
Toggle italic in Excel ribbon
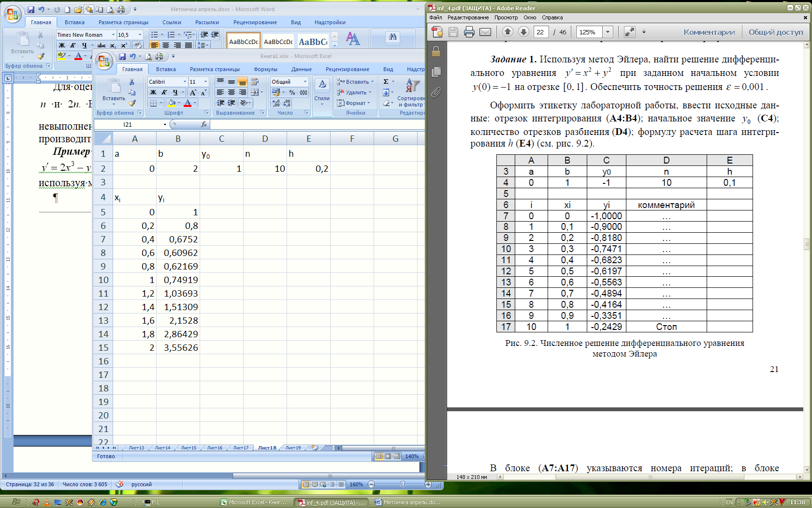pyautogui.click(x=164, y=92)
